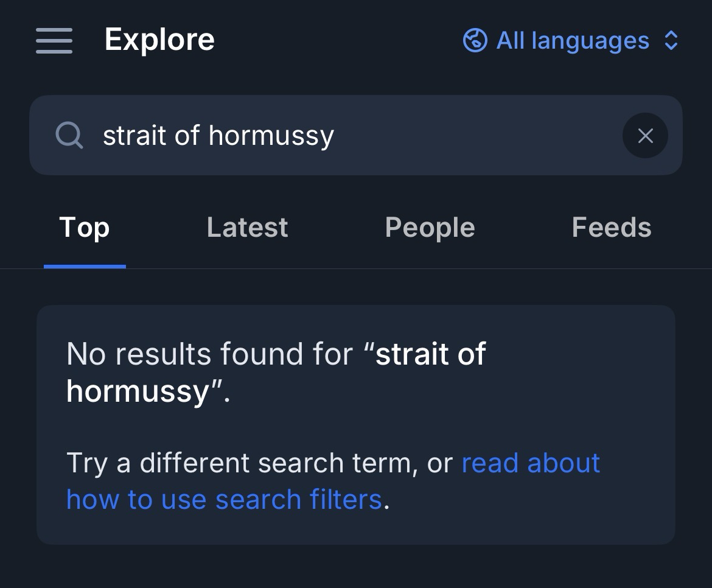This screenshot has height=588, width=712.
Task: Click the globe icon beside All languages
Action: coord(475,41)
